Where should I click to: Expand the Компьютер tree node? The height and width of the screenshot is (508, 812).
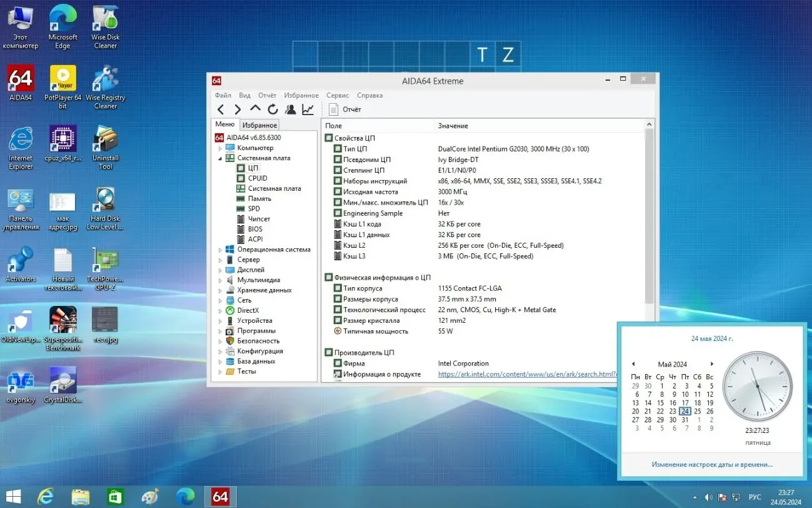coord(219,147)
